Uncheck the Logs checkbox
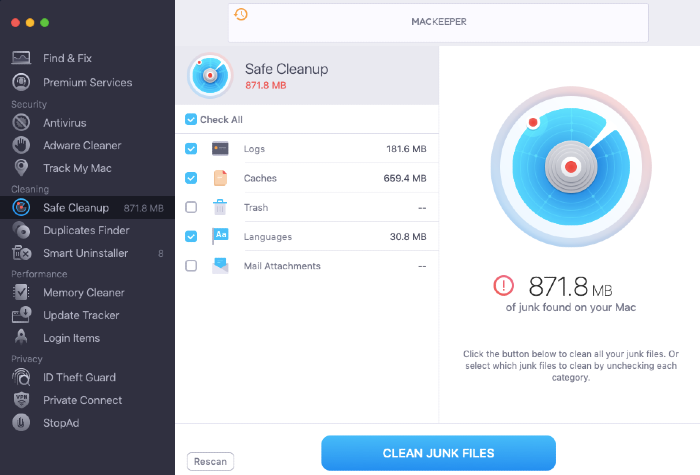 191,149
